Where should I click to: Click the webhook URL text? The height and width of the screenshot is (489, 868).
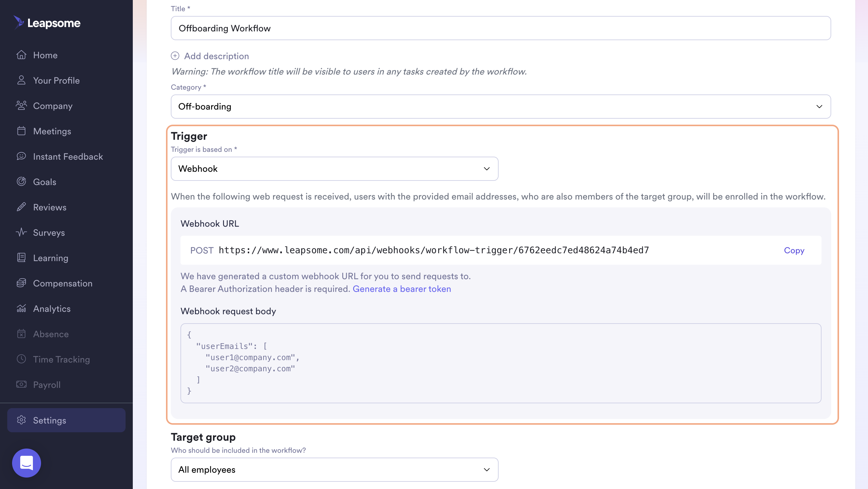[434, 250]
